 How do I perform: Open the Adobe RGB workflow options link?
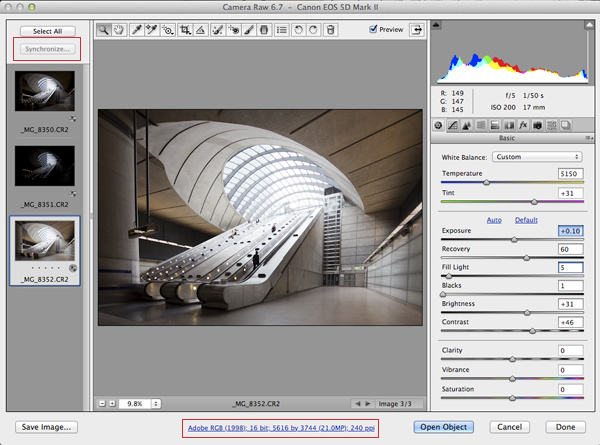click(x=281, y=428)
